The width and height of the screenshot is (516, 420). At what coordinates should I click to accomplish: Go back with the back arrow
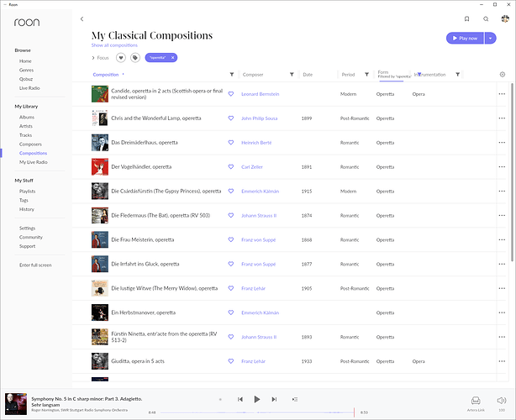(x=82, y=19)
